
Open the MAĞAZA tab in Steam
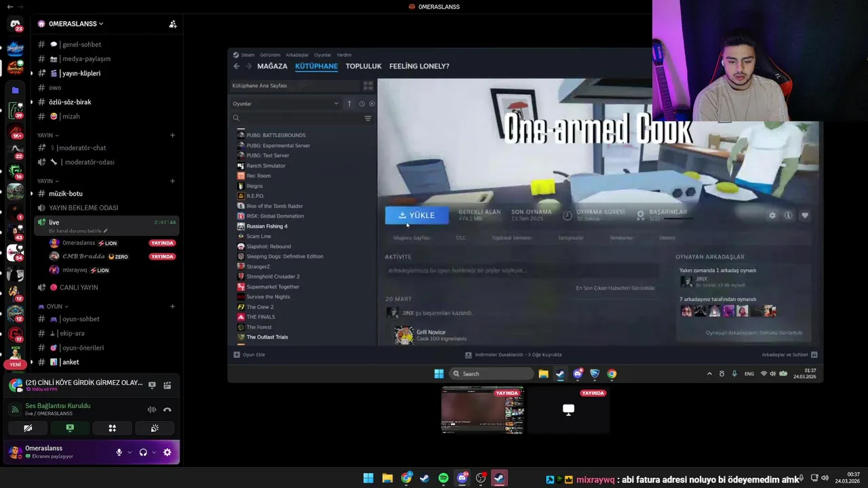(273, 66)
